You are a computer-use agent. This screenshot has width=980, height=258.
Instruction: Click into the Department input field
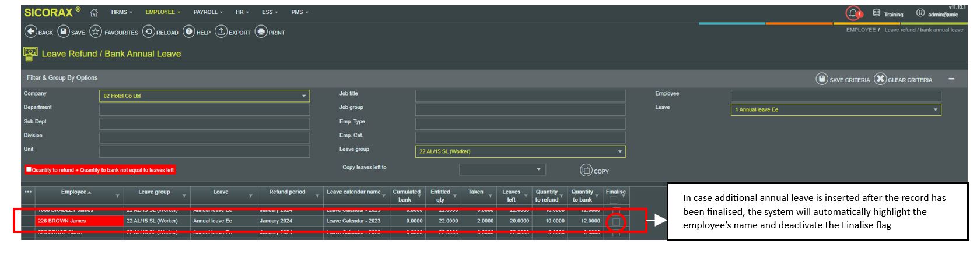(204, 110)
